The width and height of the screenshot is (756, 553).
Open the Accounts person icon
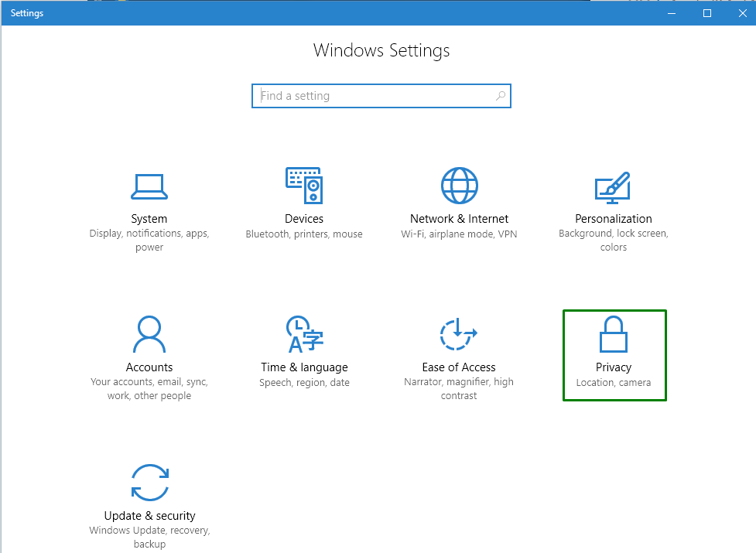point(149,334)
